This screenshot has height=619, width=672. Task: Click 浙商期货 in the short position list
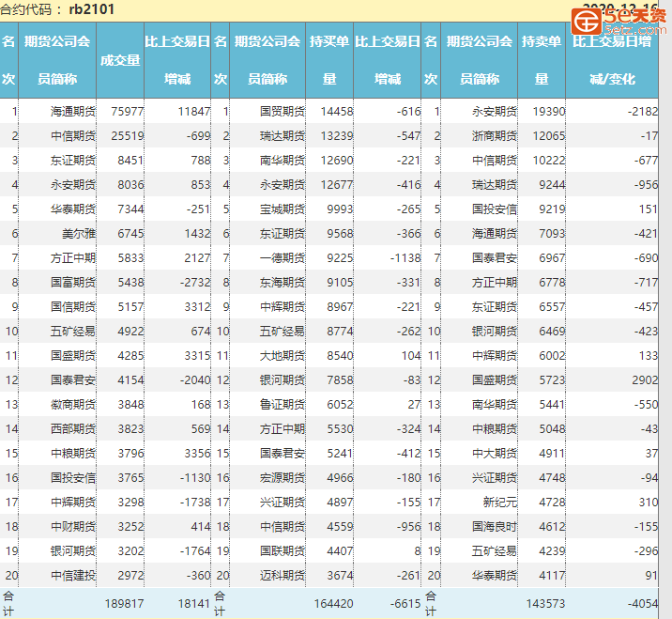tap(495, 136)
